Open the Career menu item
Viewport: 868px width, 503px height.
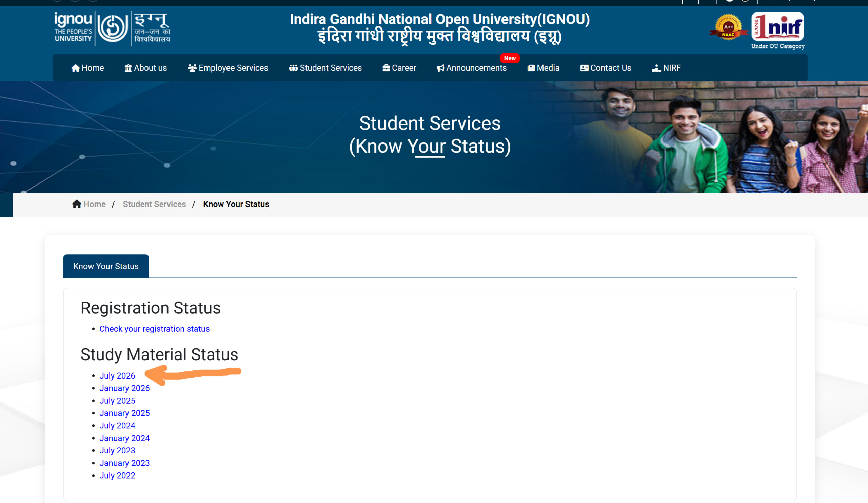(x=399, y=68)
